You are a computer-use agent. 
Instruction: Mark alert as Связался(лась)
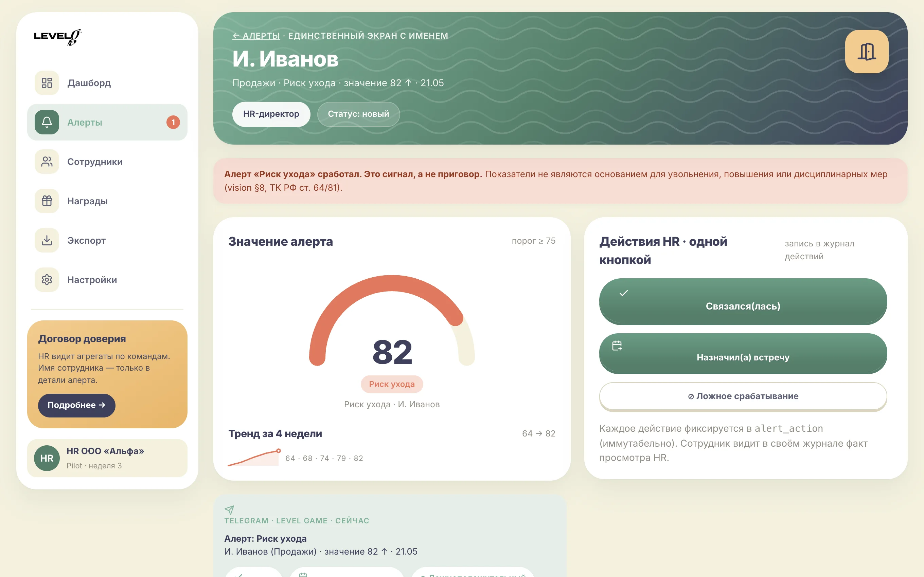pyautogui.click(x=743, y=301)
